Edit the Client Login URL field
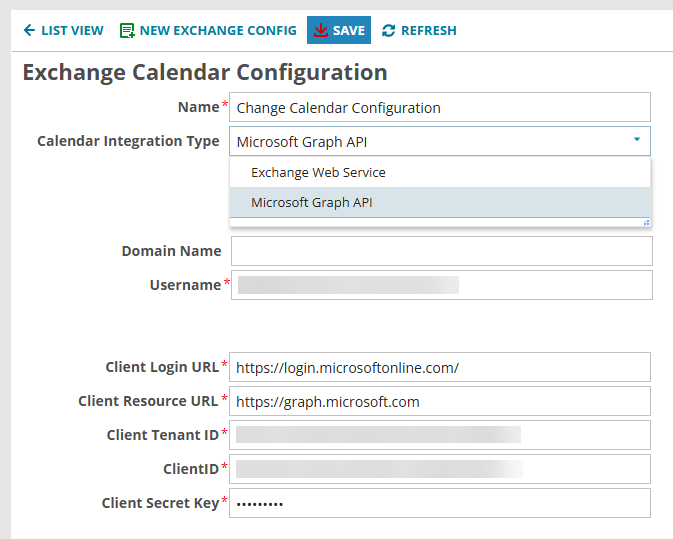This screenshot has width=673, height=539. tap(440, 367)
